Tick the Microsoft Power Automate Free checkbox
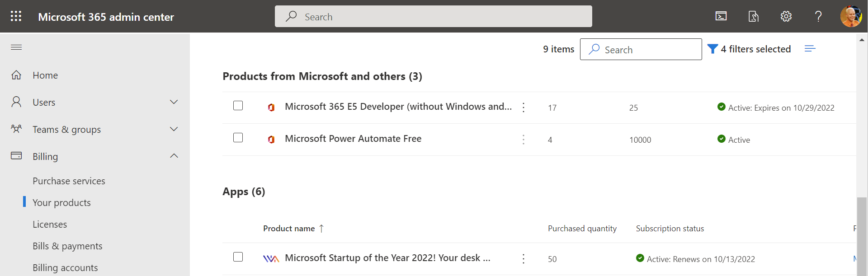The height and width of the screenshot is (276, 868). tap(238, 138)
